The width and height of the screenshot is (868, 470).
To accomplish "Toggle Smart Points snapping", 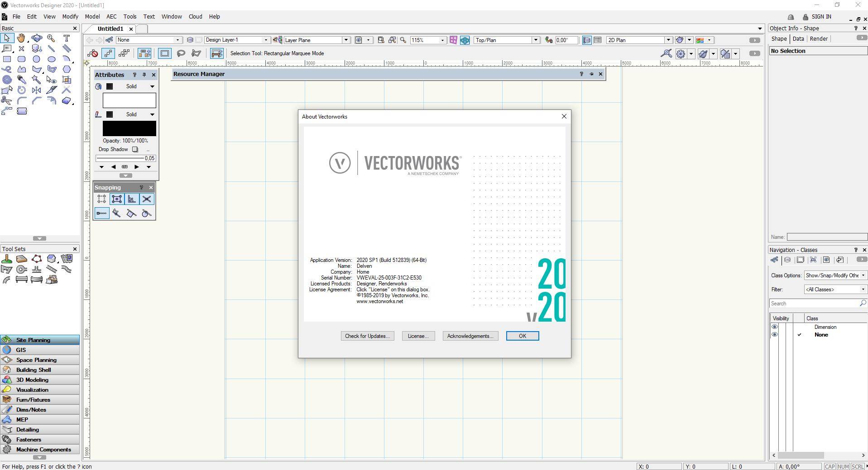I will 101,213.
